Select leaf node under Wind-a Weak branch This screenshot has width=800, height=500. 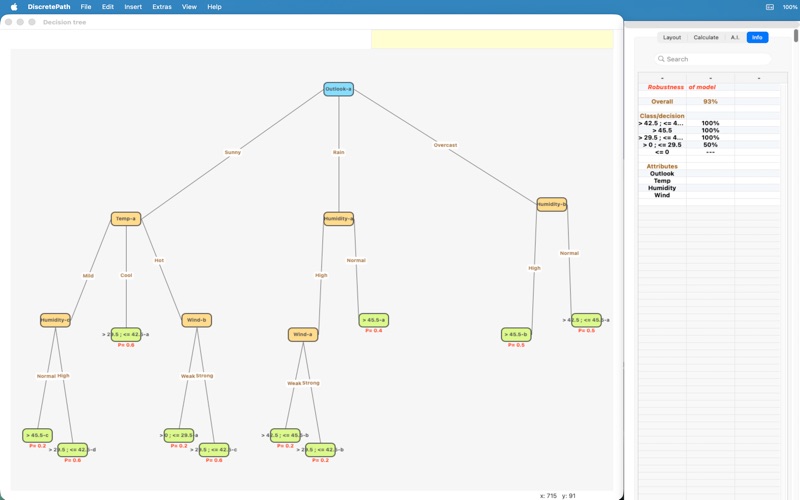[285, 435]
